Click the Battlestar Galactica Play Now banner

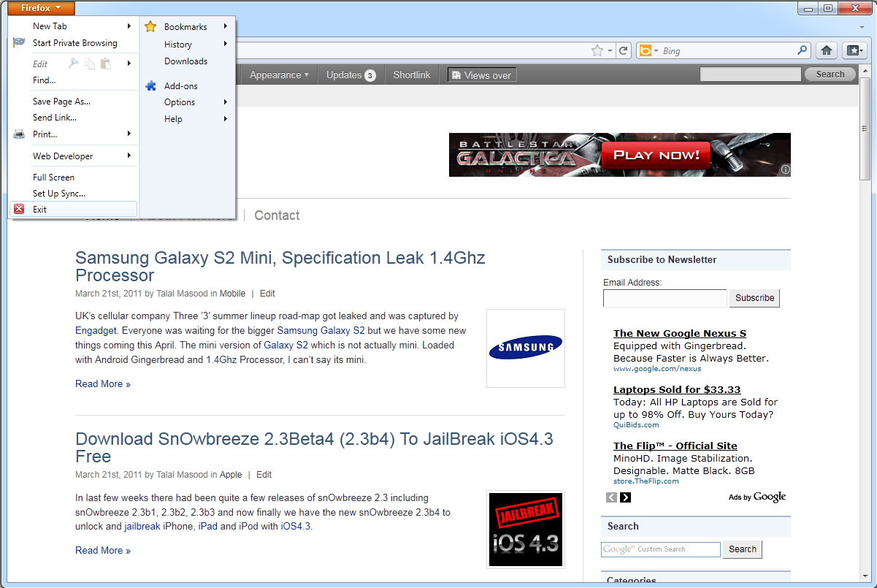[620, 155]
